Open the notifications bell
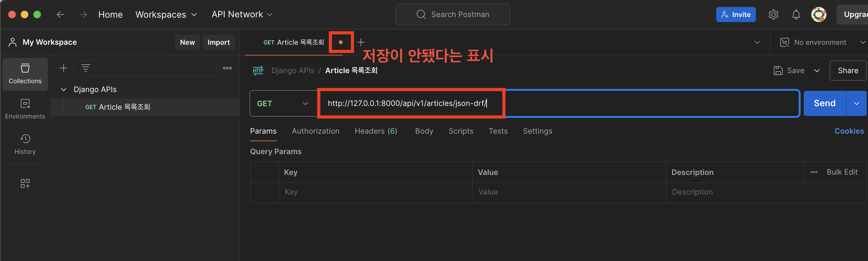 click(x=796, y=14)
